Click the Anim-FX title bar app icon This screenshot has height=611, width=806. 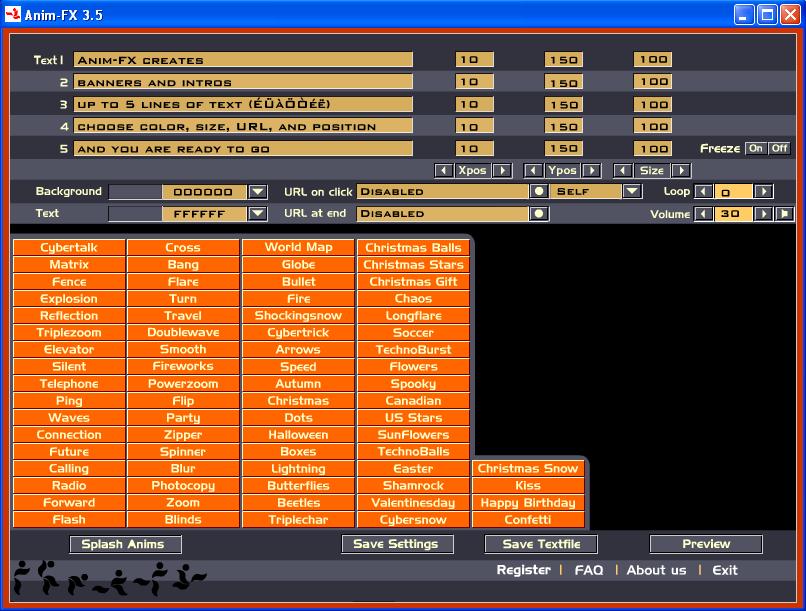13,14
